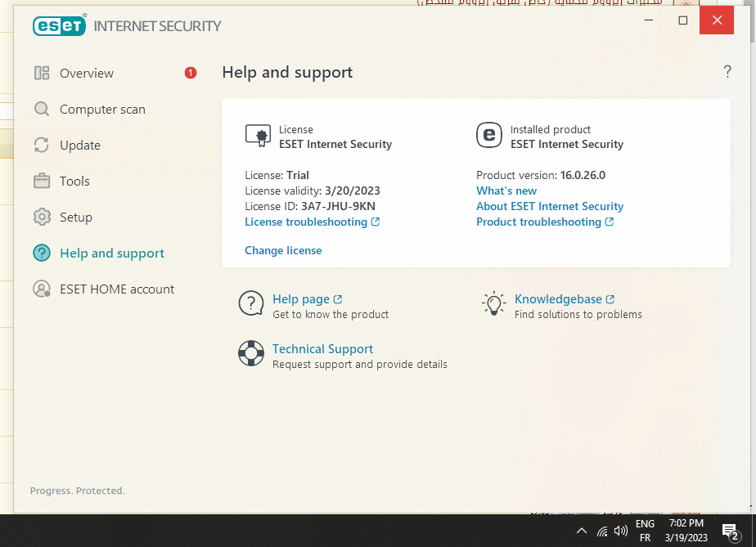
Task: Click the 'License: Trial' text
Action: (x=277, y=176)
